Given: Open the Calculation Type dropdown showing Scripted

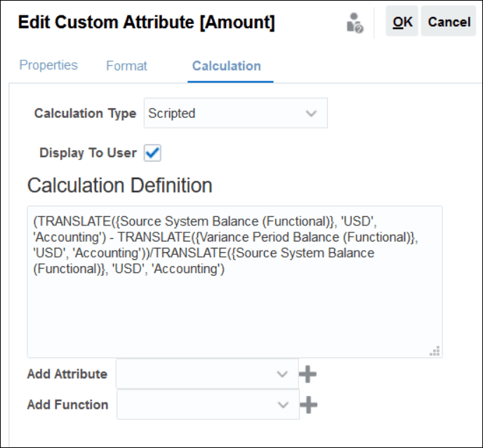Looking at the screenshot, I should coord(235,113).
